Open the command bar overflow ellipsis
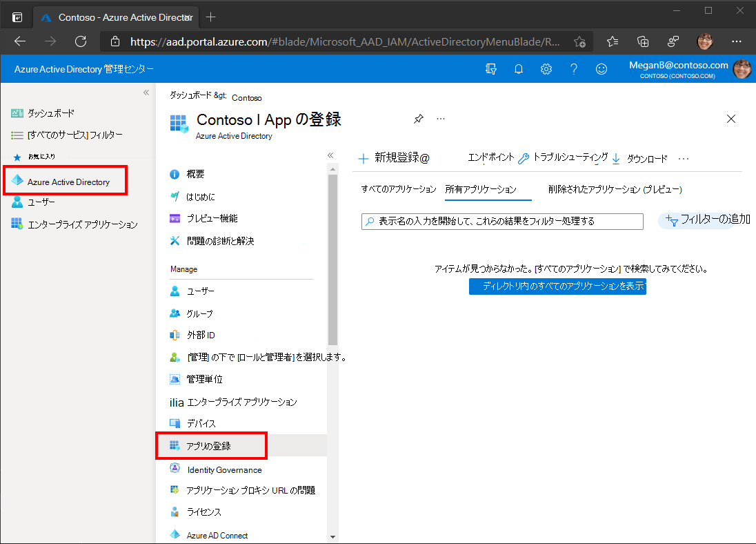The height and width of the screenshot is (544, 756). (x=683, y=158)
